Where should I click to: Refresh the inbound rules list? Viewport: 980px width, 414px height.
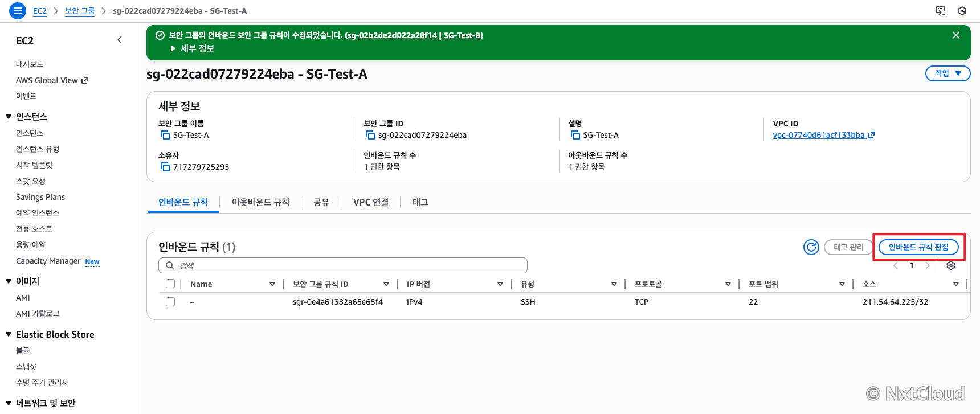811,247
